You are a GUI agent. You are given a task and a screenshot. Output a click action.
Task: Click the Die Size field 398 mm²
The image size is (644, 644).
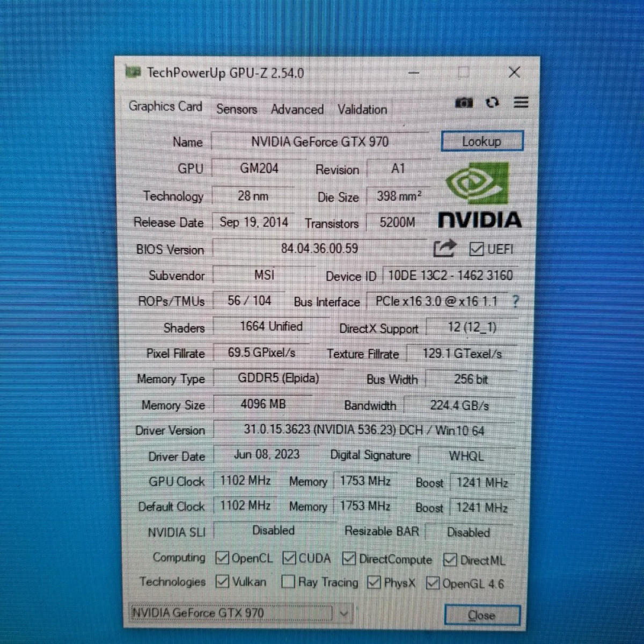pos(398,196)
